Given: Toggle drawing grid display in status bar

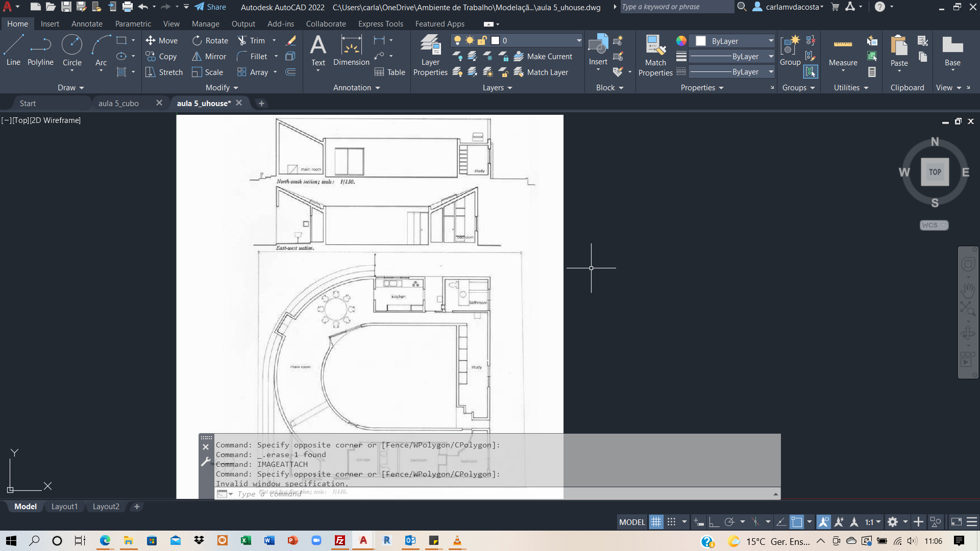Looking at the screenshot, I should pyautogui.click(x=656, y=522).
